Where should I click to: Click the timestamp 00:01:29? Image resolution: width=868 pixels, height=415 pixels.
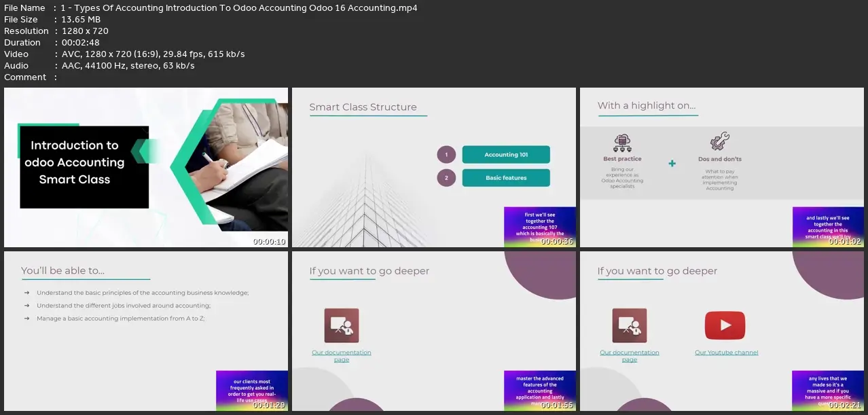pos(270,405)
